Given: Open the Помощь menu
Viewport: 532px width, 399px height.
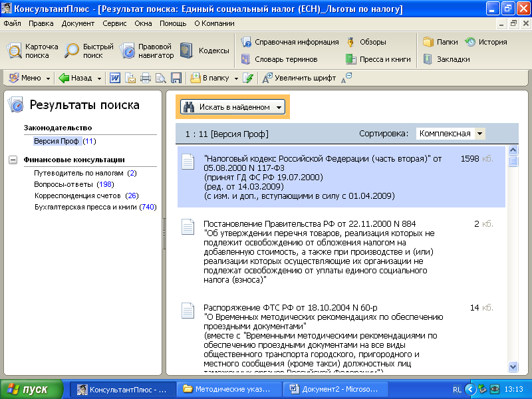Looking at the screenshot, I should pos(173,23).
